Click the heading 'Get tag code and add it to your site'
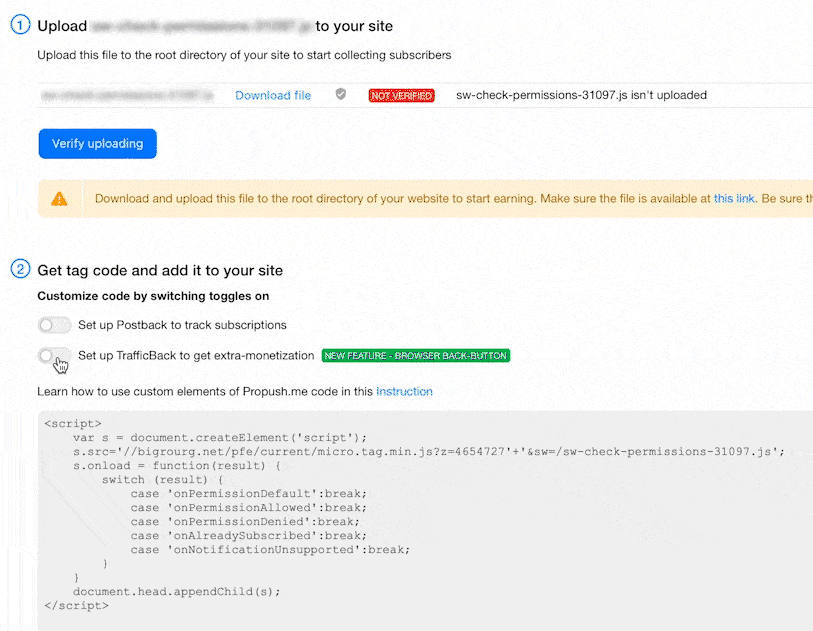Image resolution: width=813 pixels, height=631 pixels. pyautogui.click(x=160, y=271)
